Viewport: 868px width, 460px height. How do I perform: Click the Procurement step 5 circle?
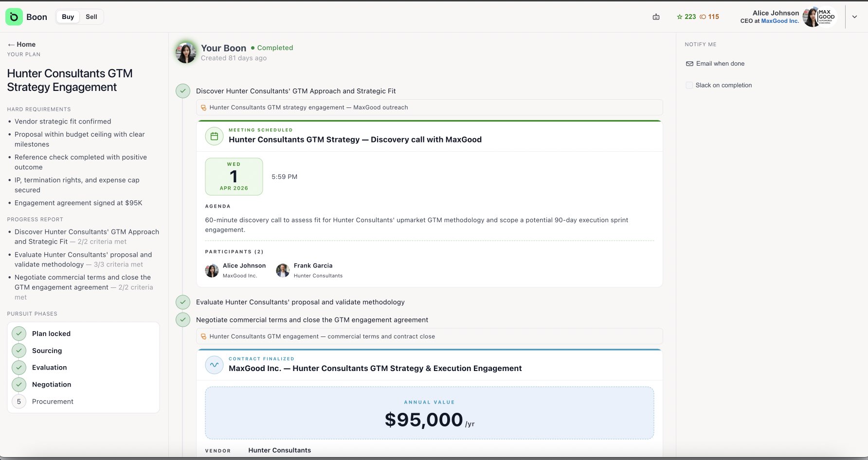(x=19, y=402)
